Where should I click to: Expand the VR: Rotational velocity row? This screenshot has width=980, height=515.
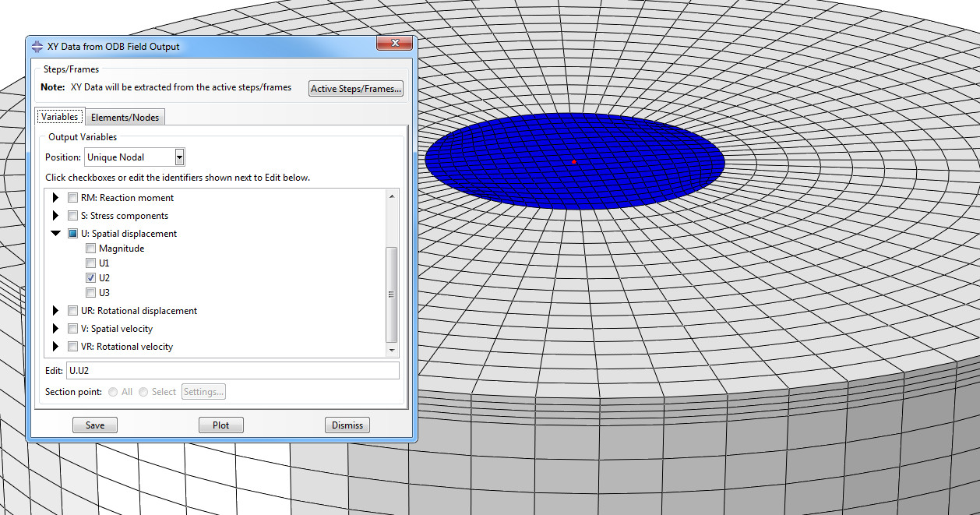(x=56, y=347)
